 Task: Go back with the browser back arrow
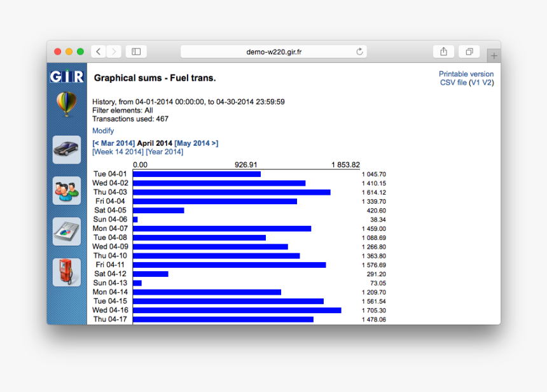click(99, 52)
